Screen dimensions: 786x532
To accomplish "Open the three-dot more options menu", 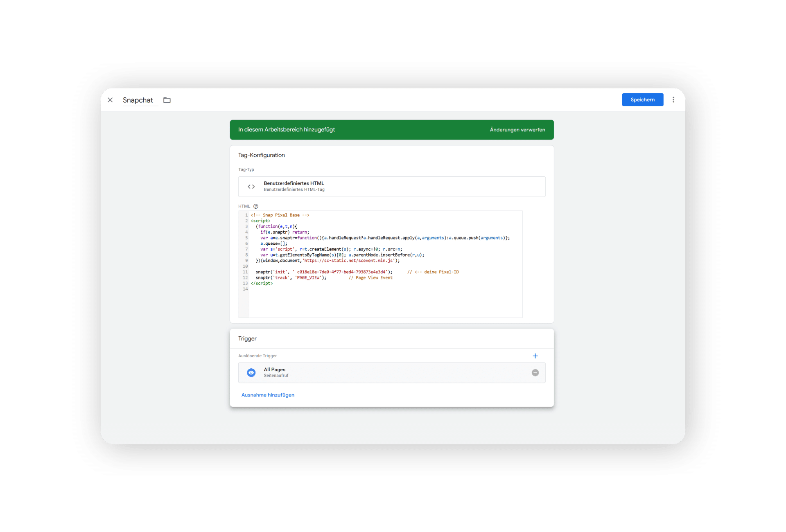I will pyautogui.click(x=673, y=100).
